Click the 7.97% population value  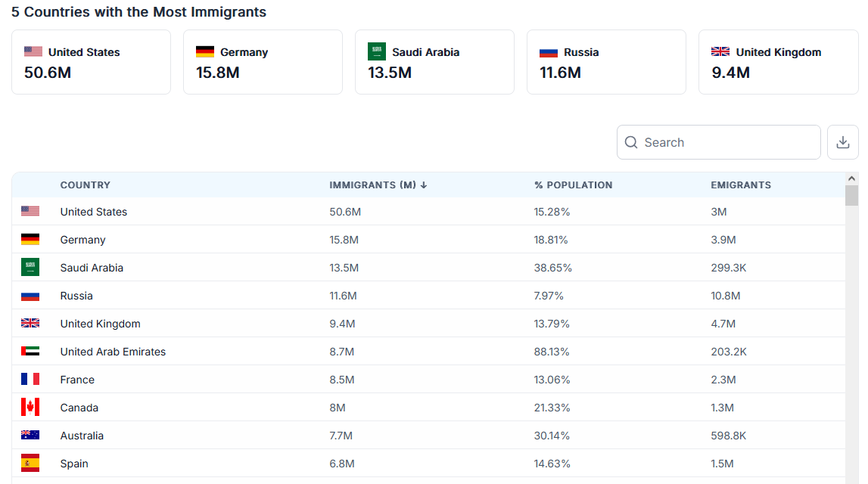click(549, 296)
